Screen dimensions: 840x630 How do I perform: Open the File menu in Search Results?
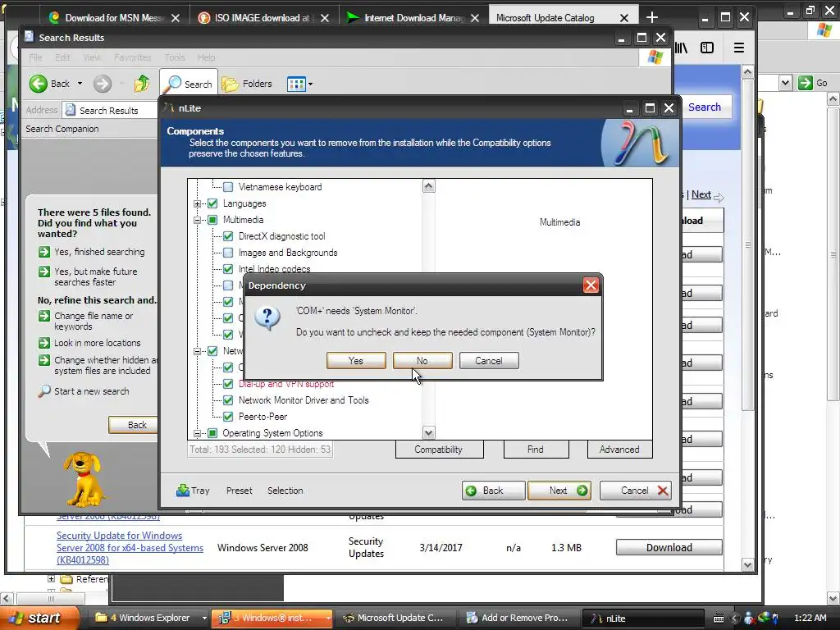click(35, 57)
